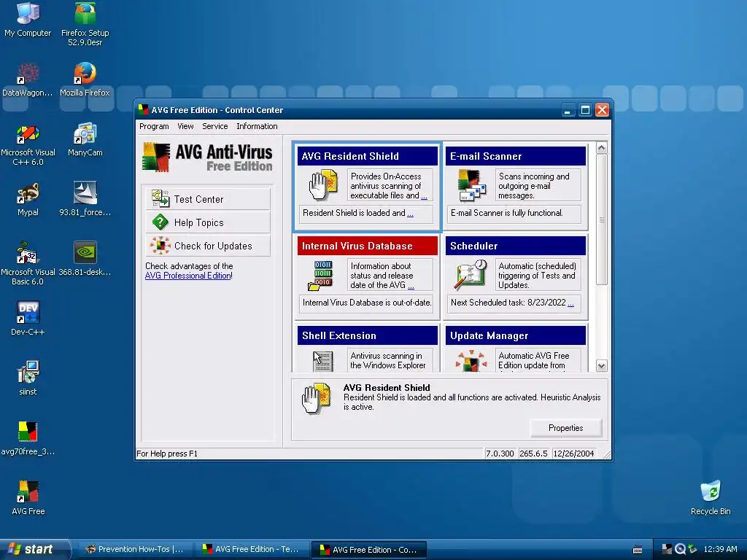Image resolution: width=747 pixels, height=560 pixels.
Task: Open the View menu
Action: coord(185,126)
